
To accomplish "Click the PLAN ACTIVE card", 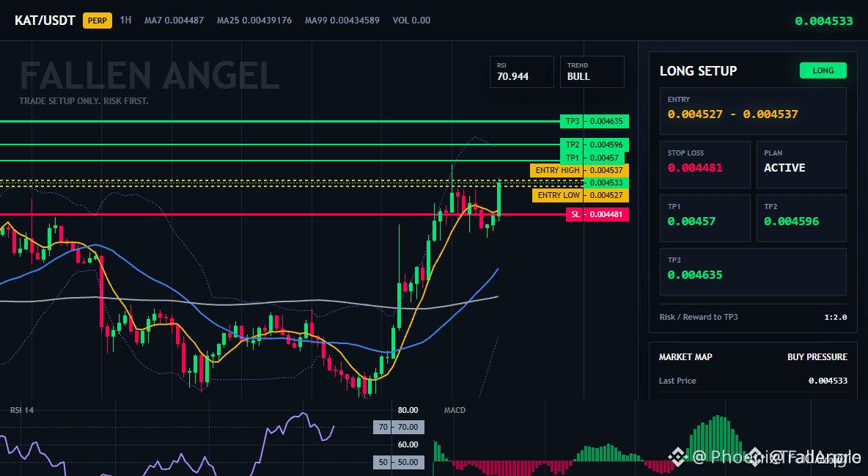I will tap(801, 164).
